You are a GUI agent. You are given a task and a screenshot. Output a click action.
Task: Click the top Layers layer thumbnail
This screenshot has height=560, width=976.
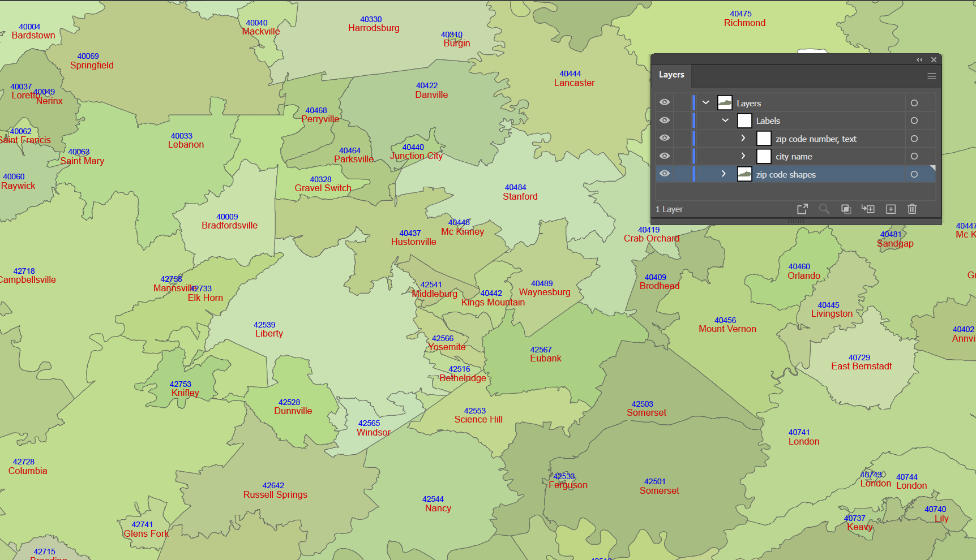coord(725,102)
